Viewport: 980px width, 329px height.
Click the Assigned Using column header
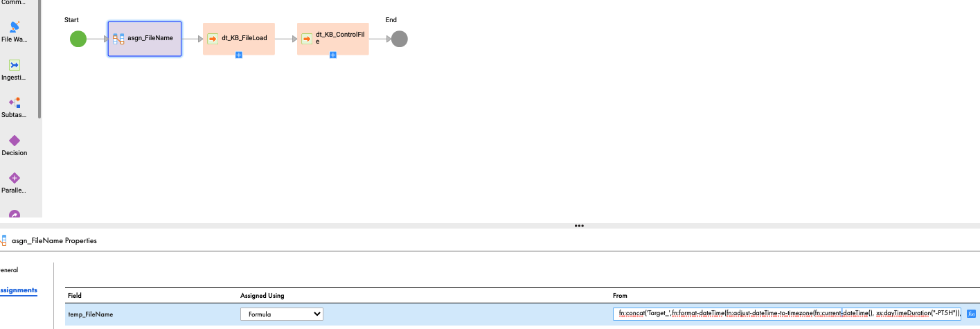click(262, 296)
